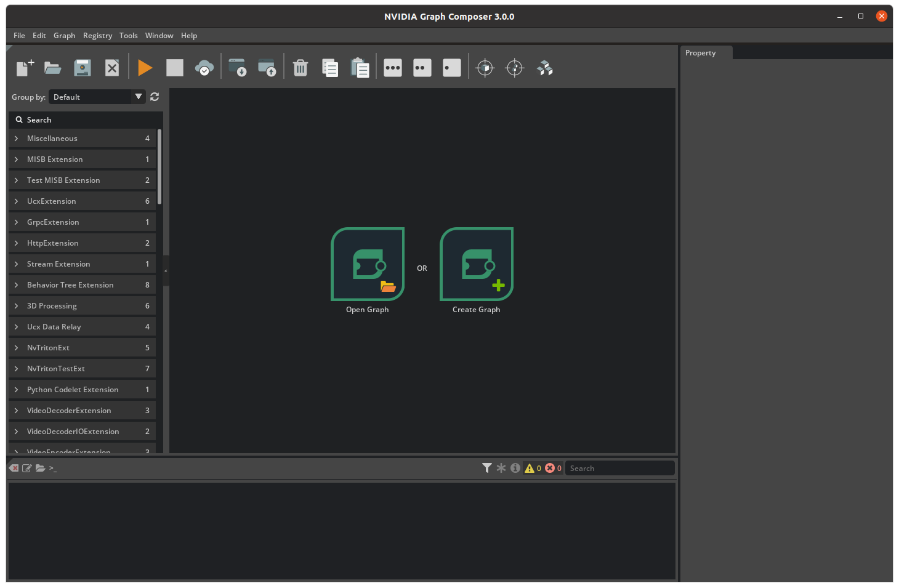Expand the Behavior Tree Extension group

point(17,285)
